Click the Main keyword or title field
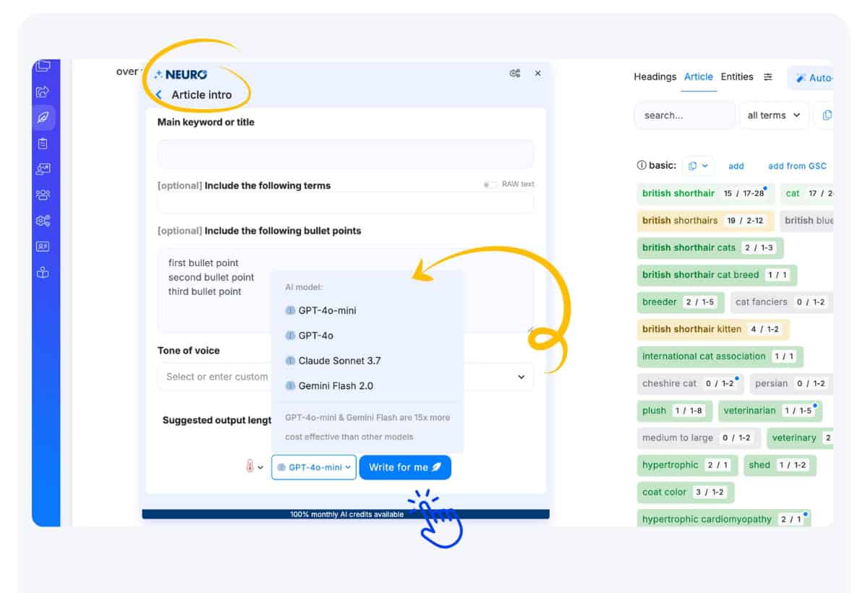Viewport: 868px width, 593px height. (346, 154)
